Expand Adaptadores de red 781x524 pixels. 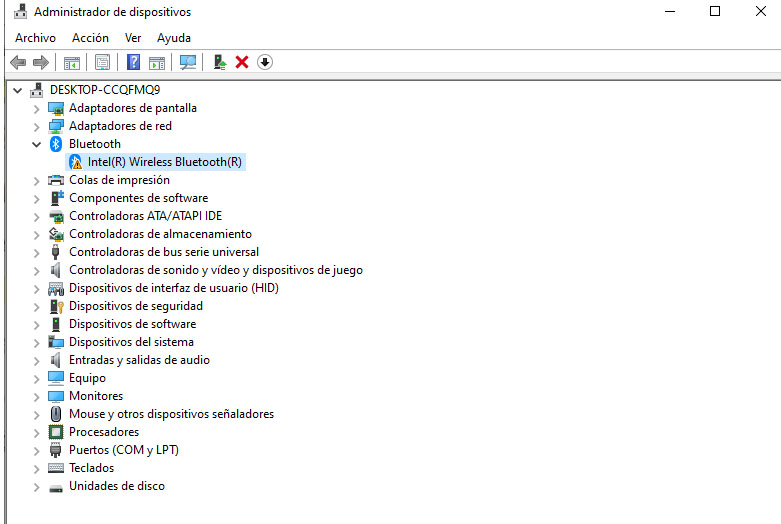(x=36, y=127)
